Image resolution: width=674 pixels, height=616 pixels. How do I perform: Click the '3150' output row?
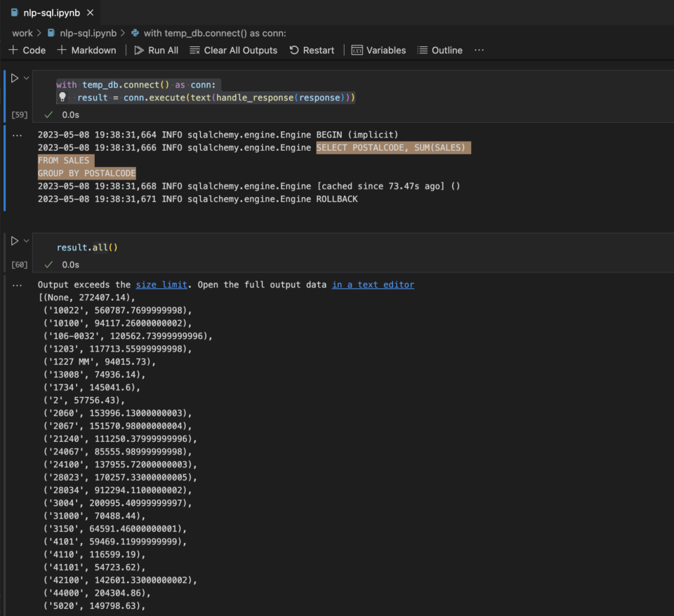click(x=115, y=529)
